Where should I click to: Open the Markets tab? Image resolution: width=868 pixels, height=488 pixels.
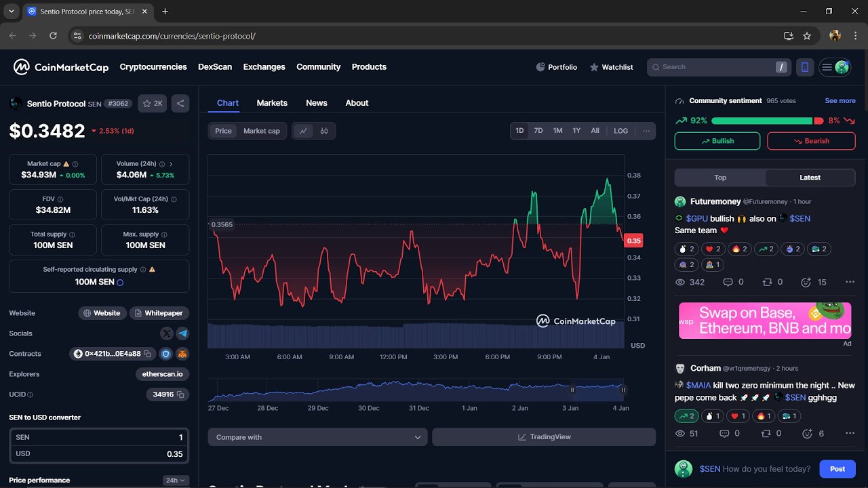(x=272, y=103)
